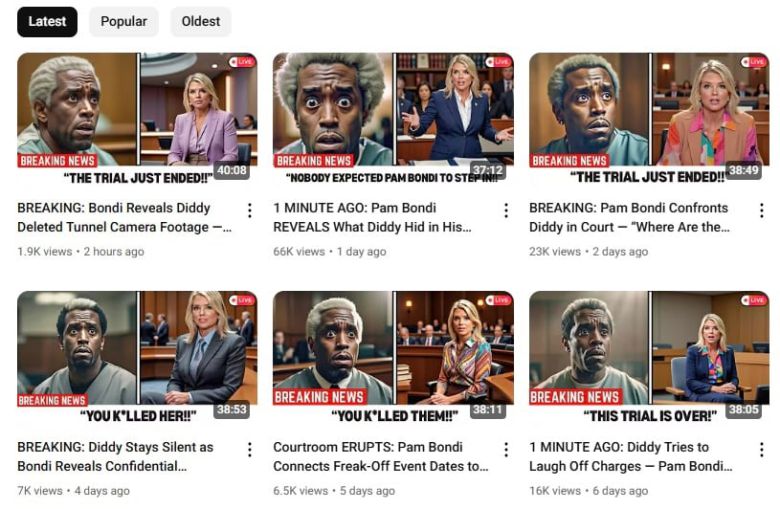Screen dimensions: 780x509
Task: Open options menu for 'Diddy Stays Silent' video
Action: click(249, 450)
